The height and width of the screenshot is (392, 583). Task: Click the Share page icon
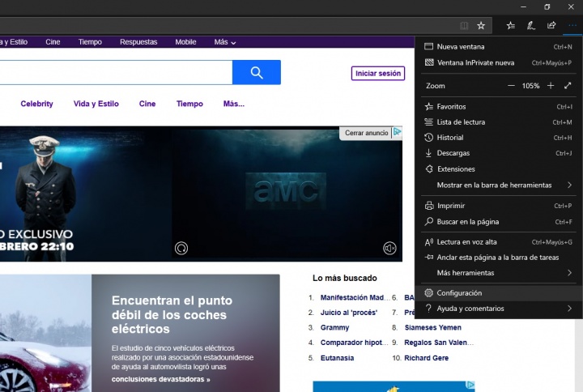pyautogui.click(x=551, y=26)
